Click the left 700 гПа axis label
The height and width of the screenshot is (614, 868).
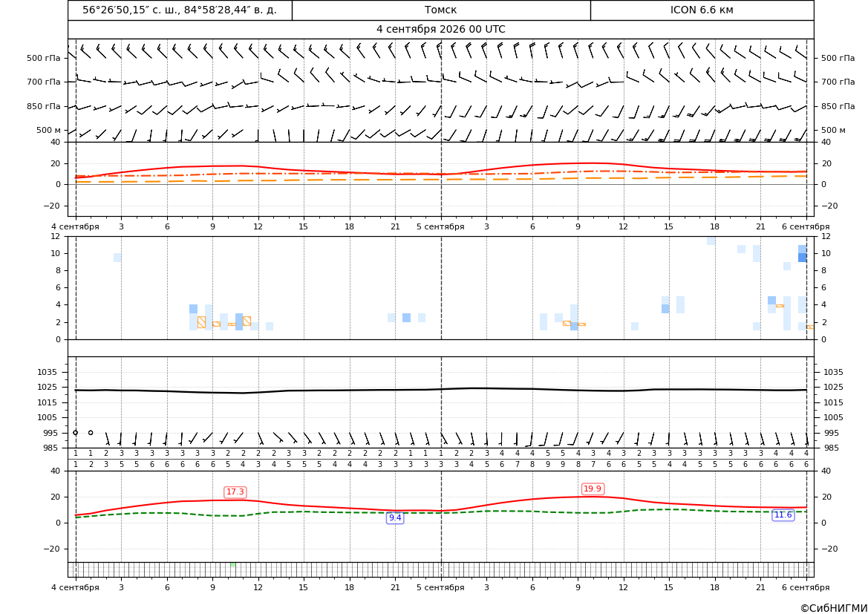tap(44, 82)
